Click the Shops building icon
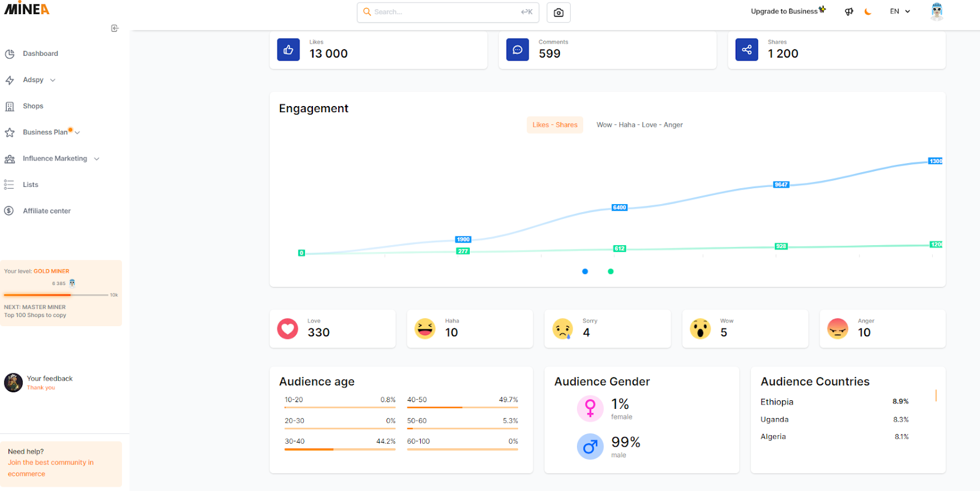Image resolution: width=980 pixels, height=491 pixels. pyautogui.click(x=10, y=107)
